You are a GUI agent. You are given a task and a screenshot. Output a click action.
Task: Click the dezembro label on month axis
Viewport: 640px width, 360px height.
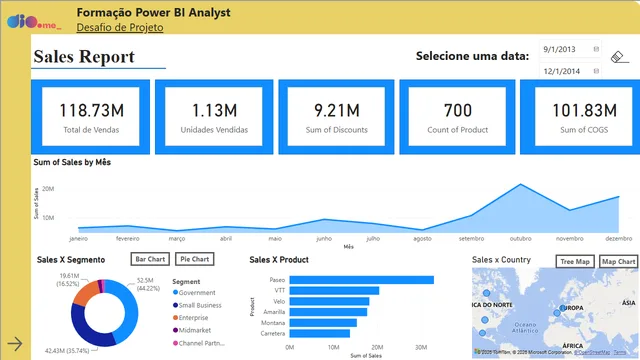619,238
